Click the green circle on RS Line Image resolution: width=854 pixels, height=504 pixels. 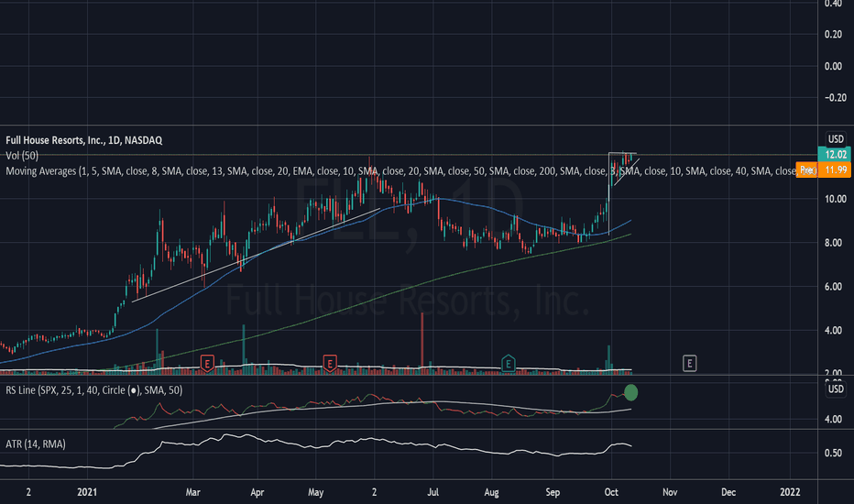630,392
